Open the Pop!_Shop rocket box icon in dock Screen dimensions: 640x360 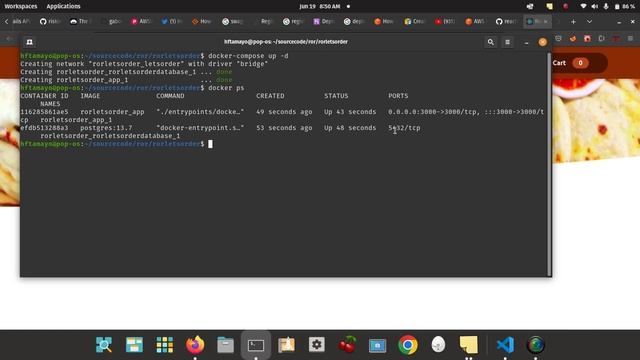tap(286, 345)
